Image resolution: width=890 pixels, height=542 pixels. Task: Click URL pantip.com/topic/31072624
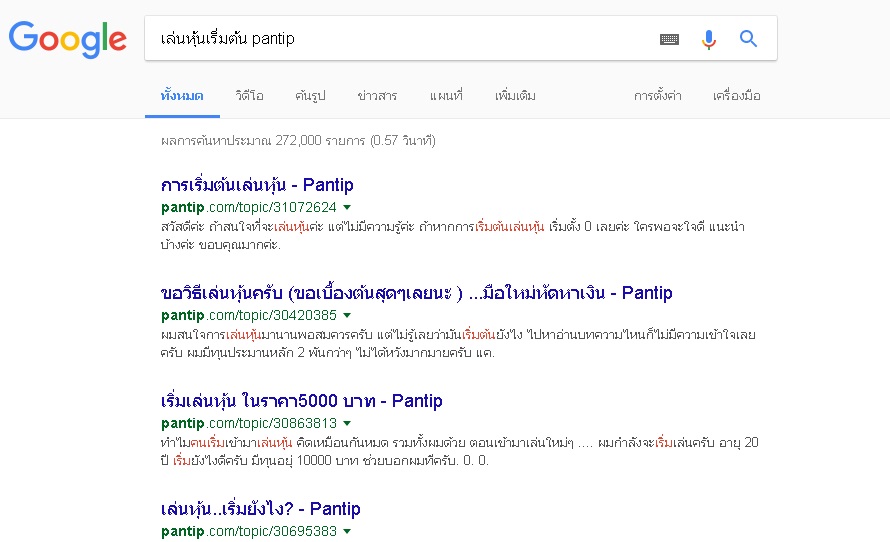[249, 207]
